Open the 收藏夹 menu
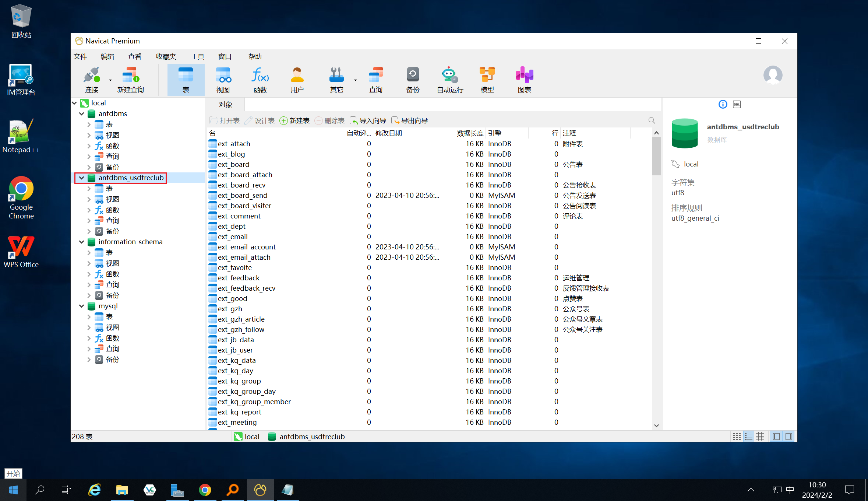868x501 pixels. click(x=166, y=56)
